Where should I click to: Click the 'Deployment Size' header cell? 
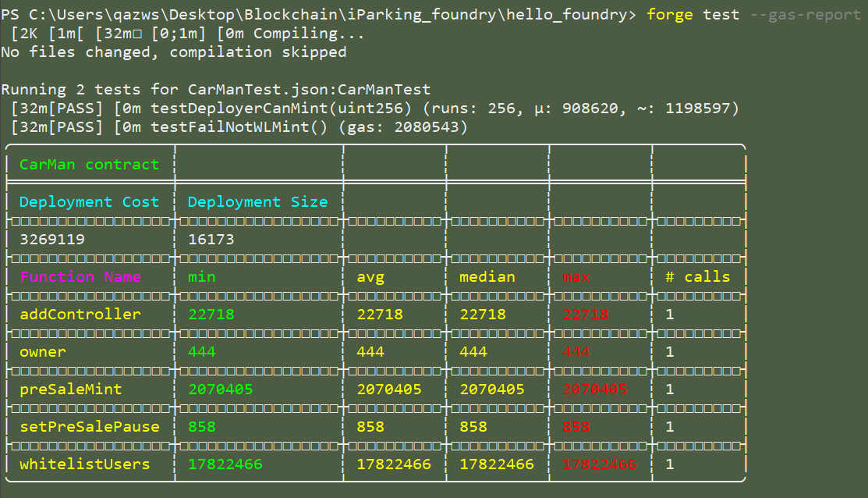(x=257, y=201)
